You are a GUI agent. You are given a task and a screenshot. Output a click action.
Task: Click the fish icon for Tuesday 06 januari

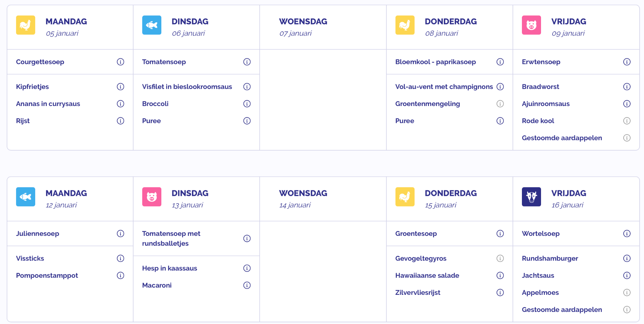[x=152, y=25]
